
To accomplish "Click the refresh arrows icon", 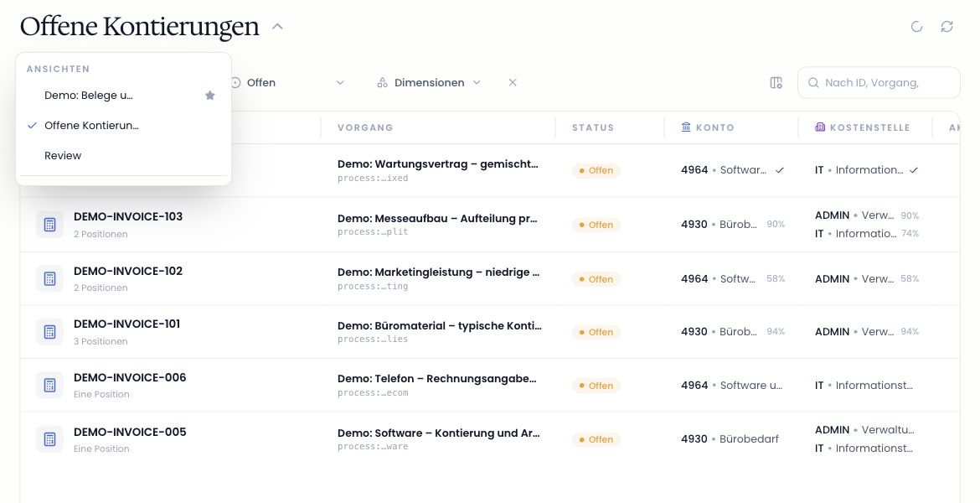I will (x=946, y=26).
